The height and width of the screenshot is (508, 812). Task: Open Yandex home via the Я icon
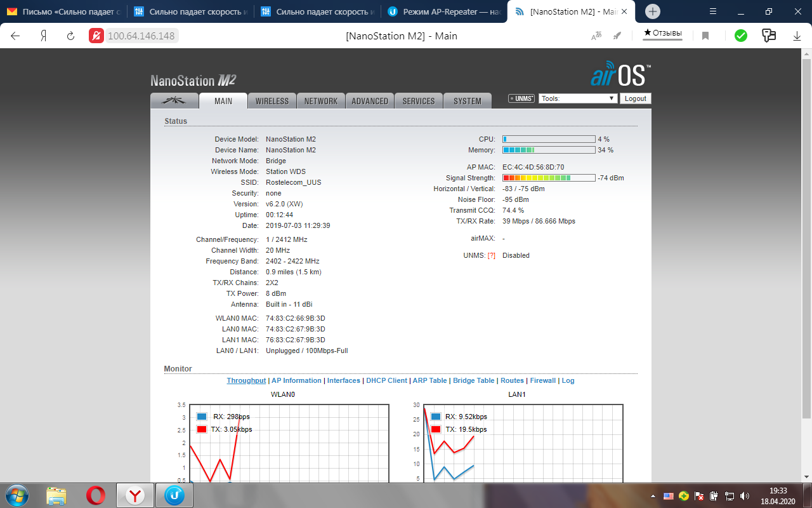44,36
